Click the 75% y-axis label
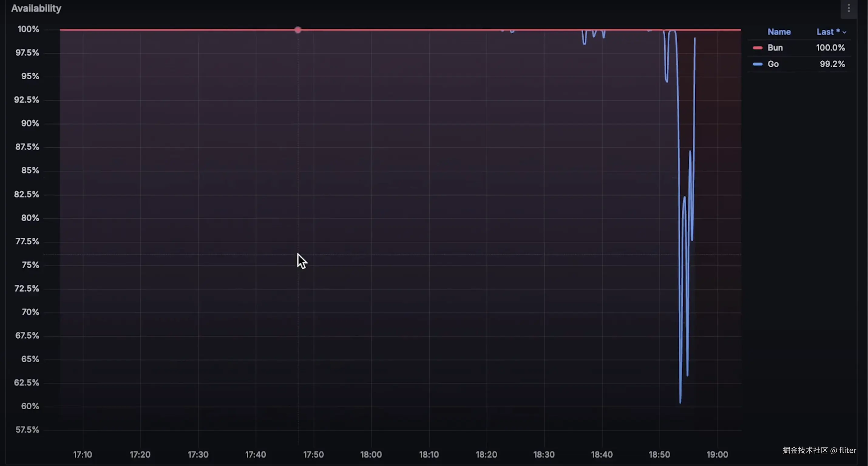Screen dimensions: 868x466 click(30, 265)
